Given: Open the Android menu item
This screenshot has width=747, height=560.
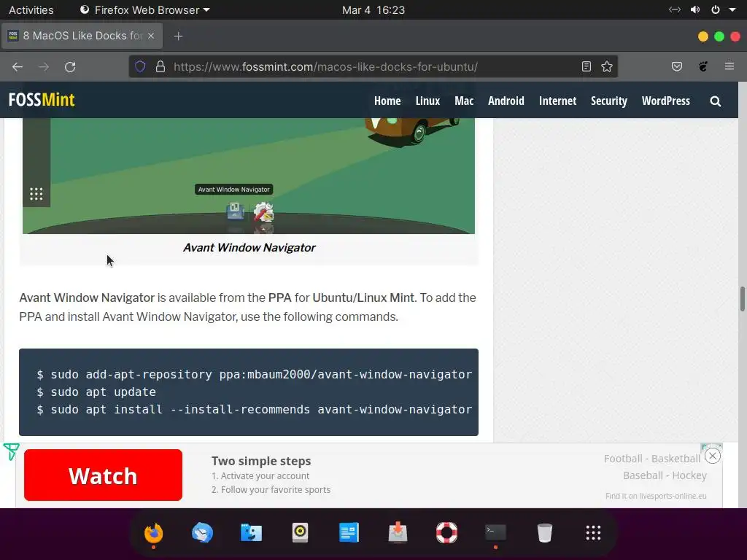Looking at the screenshot, I should (506, 101).
